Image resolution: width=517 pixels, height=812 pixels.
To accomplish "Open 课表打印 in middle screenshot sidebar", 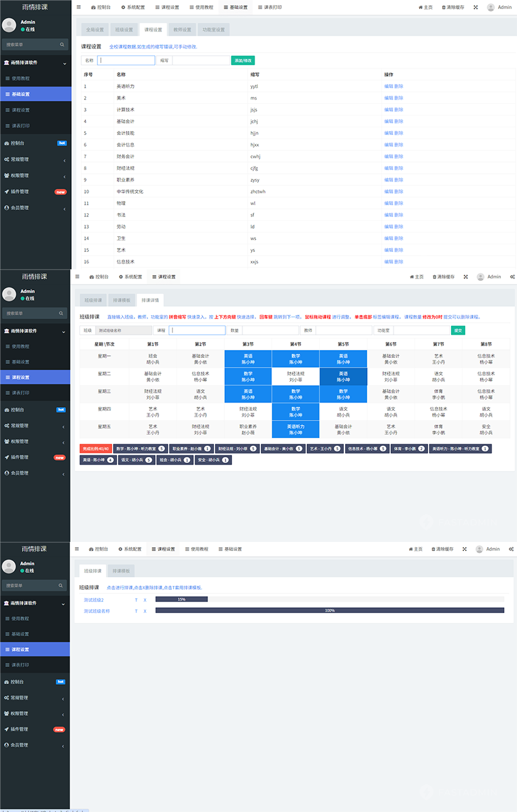I will [35, 393].
